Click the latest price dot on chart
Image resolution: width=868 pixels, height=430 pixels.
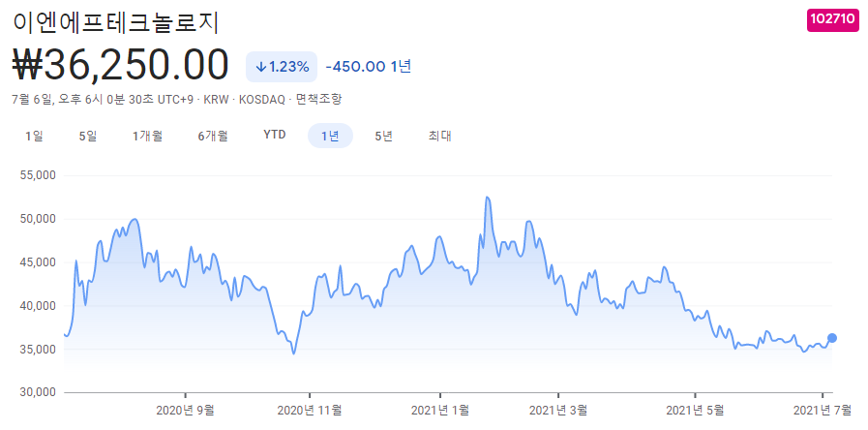tap(832, 338)
